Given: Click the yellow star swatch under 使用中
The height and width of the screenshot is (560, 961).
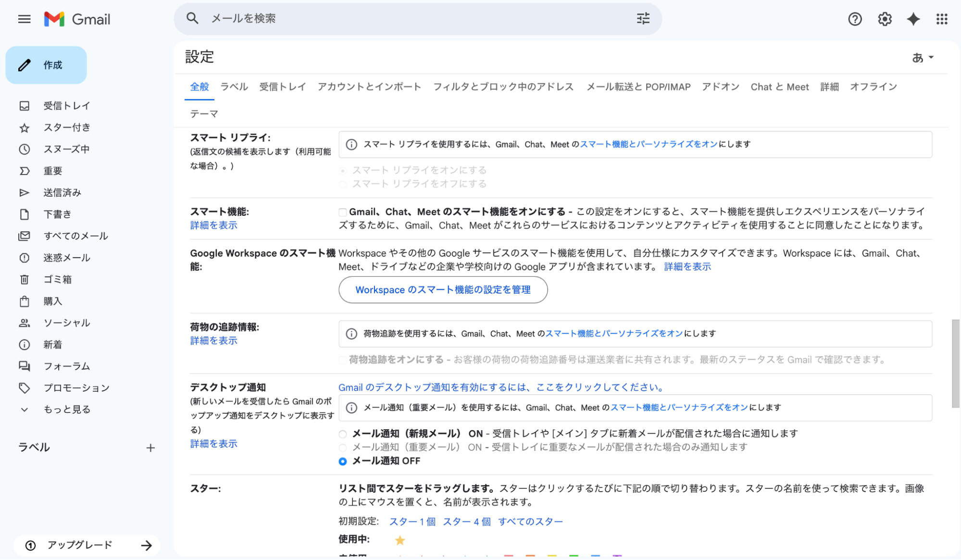Looking at the screenshot, I should coord(399,539).
